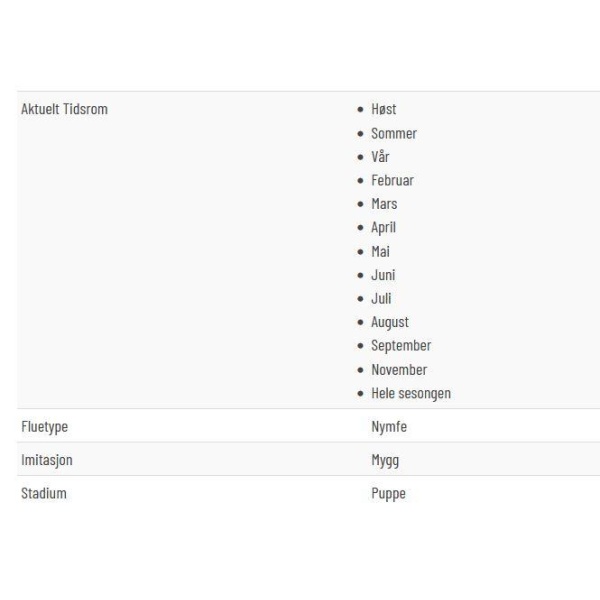Click the September list item
Viewport: 600px width, 600px height.
[401, 346]
